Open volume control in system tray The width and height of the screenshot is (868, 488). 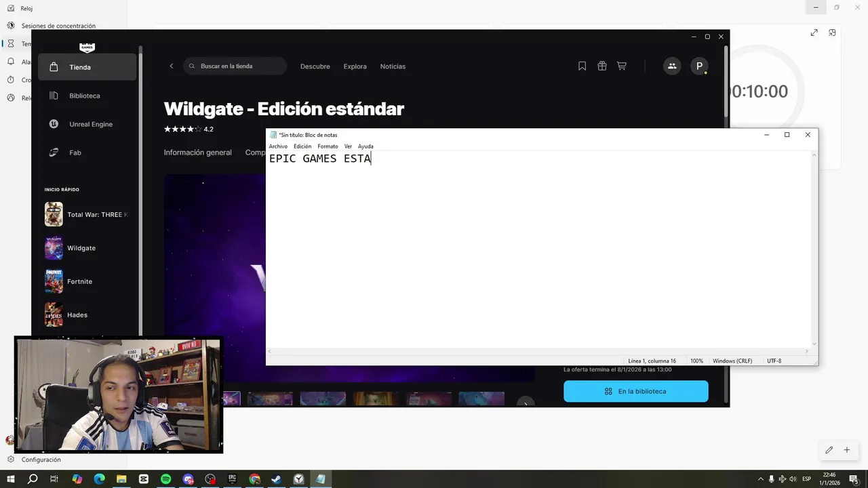tap(793, 479)
